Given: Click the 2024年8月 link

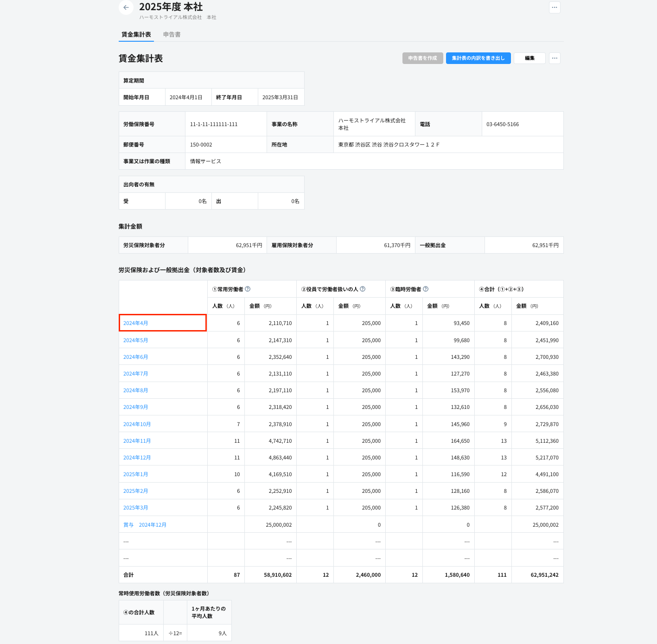Looking at the screenshot, I should pos(135,390).
